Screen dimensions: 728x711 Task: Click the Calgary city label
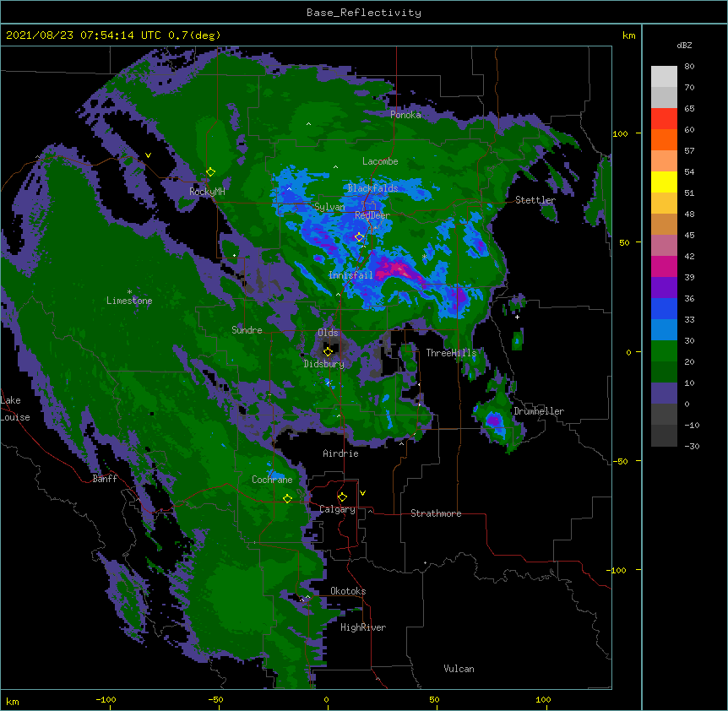(x=338, y=509)
